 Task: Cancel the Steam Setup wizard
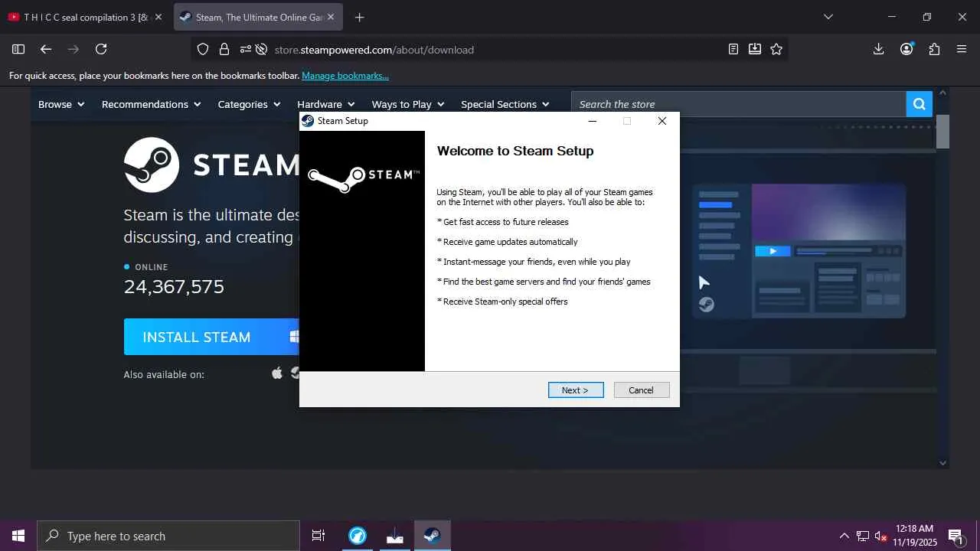[642, 390]
